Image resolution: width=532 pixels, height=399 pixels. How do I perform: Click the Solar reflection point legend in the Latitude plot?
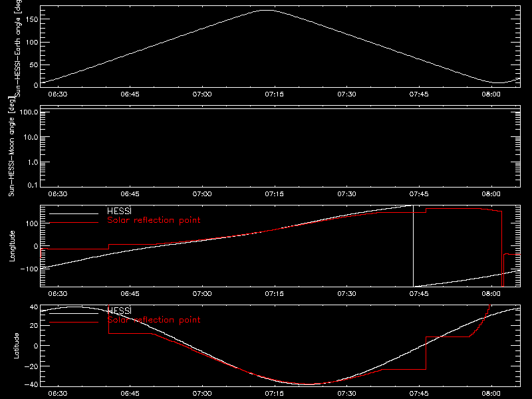154,320
